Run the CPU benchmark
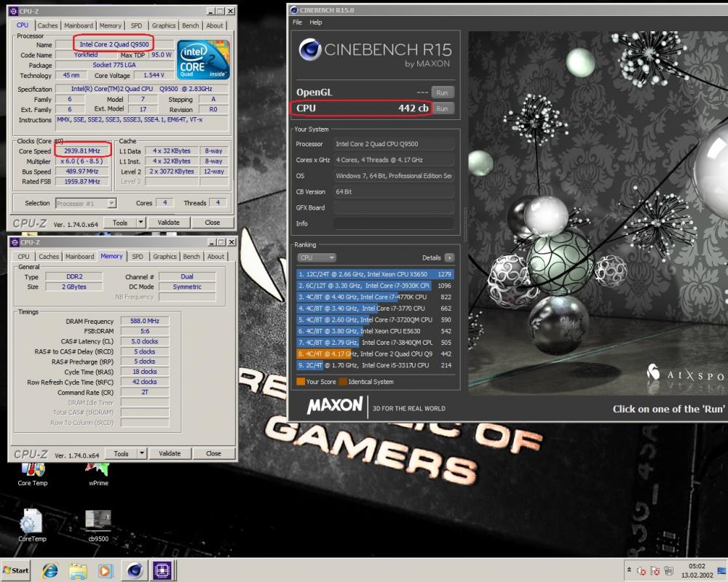This screenshot has width=728, height=582. point(442,108)
